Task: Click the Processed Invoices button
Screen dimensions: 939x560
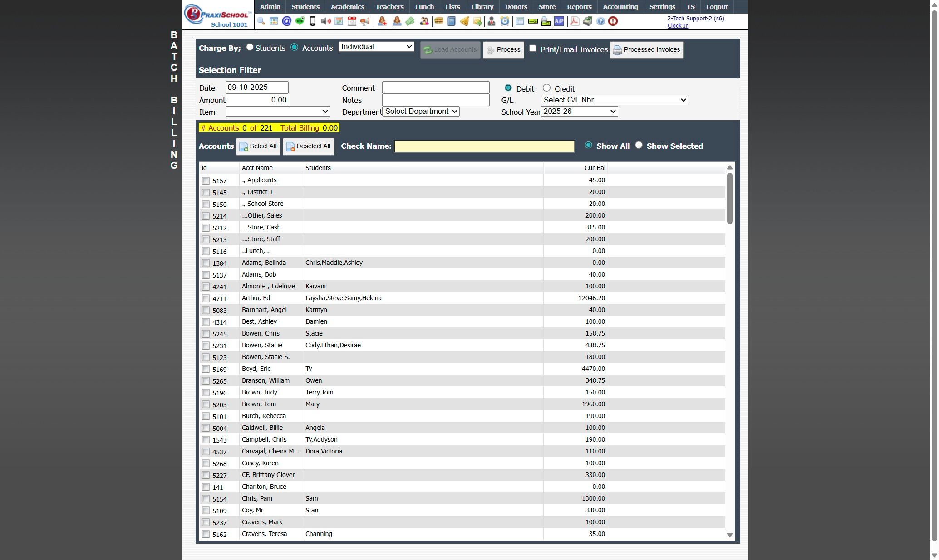Action: pos(646,50)
